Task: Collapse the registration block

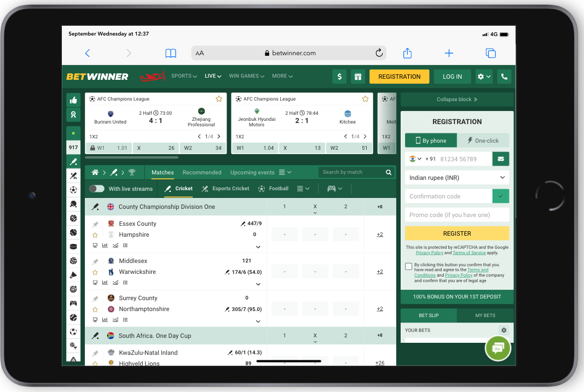Action: (x=457, y=100)
